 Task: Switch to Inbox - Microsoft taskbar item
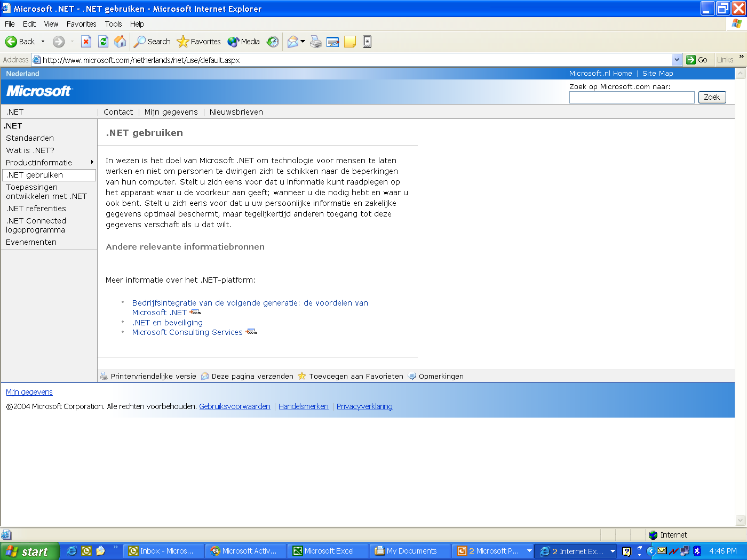click(164, 551)
